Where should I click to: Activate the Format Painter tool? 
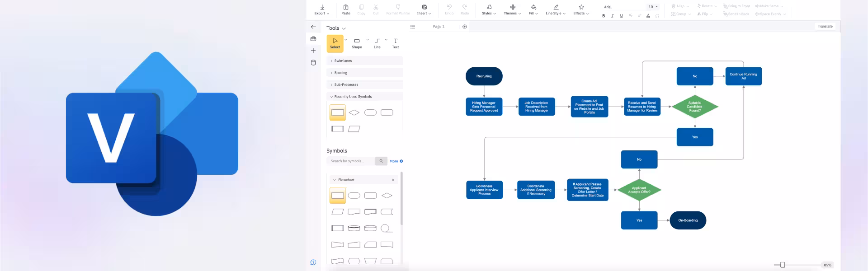[398, 9]
